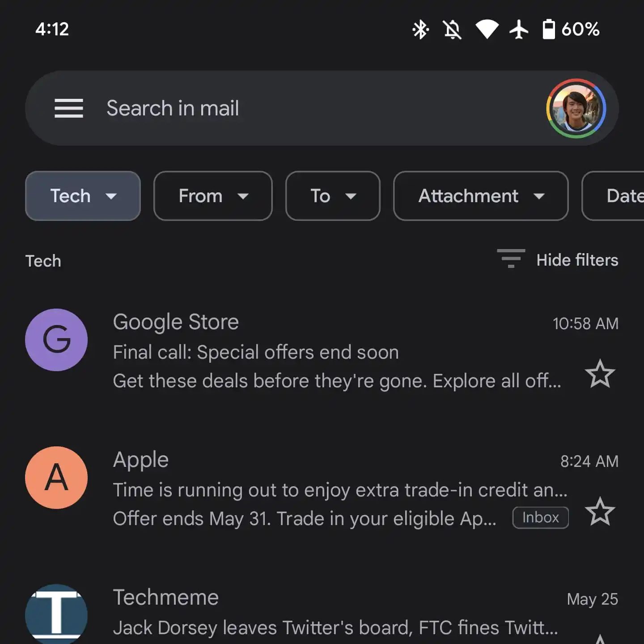The height and width of the screenshot is (644, 644).
Task: Star the Google Store email
Action: point(600,374)
